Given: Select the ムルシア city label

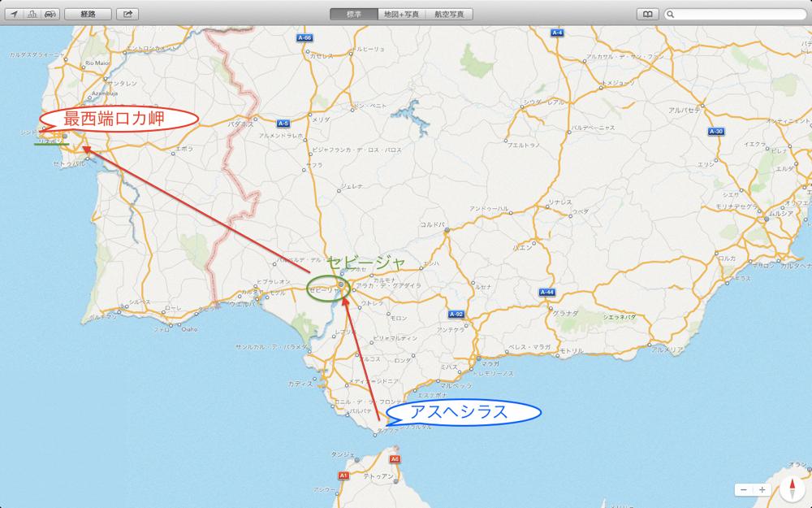Looking at the screenshot, I should [781, 213].
